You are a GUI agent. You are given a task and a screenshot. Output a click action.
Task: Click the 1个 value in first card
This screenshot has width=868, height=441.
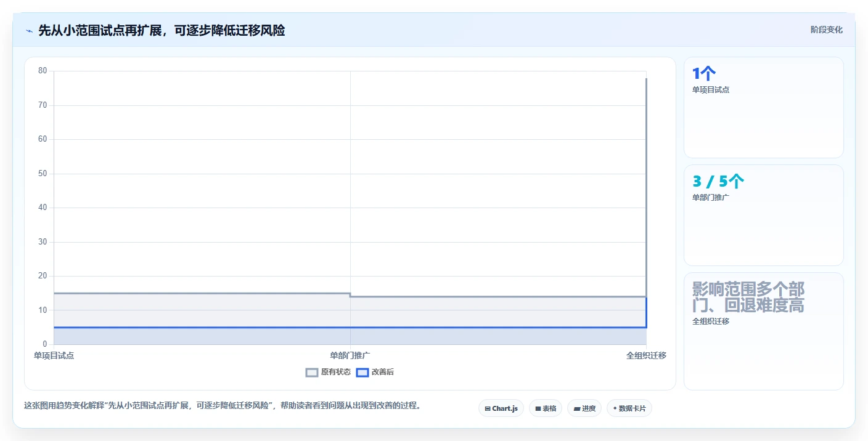coord(704,74)
